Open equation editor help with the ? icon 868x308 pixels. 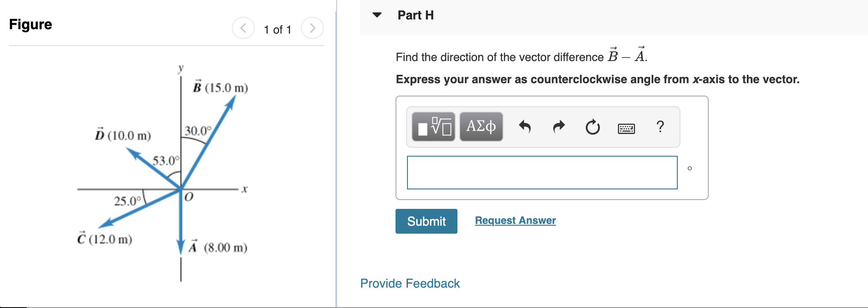coord(661,127)
